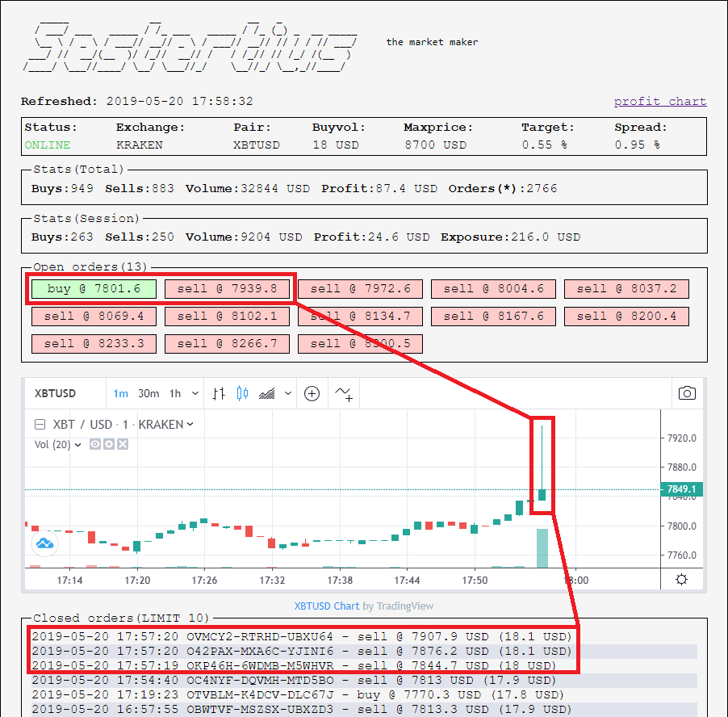Open the Vol indicator settings gear icon
Screen dimensions: 728x717
coord(109,444)
